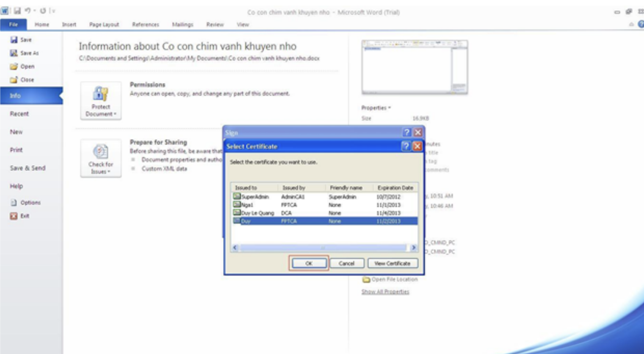This screenshot has height=354, width=644.
Task: Click the horizontal scrollbar track in certificate list
Action: tap(324, 248)
